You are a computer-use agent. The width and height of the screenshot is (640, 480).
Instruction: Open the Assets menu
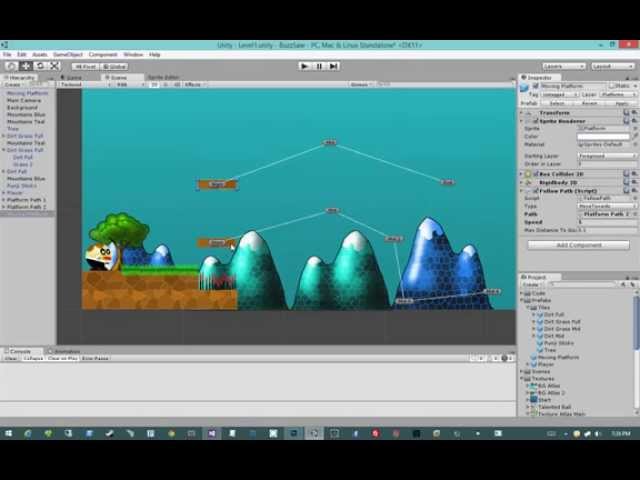pyautogui.click(x=40, y=54)
